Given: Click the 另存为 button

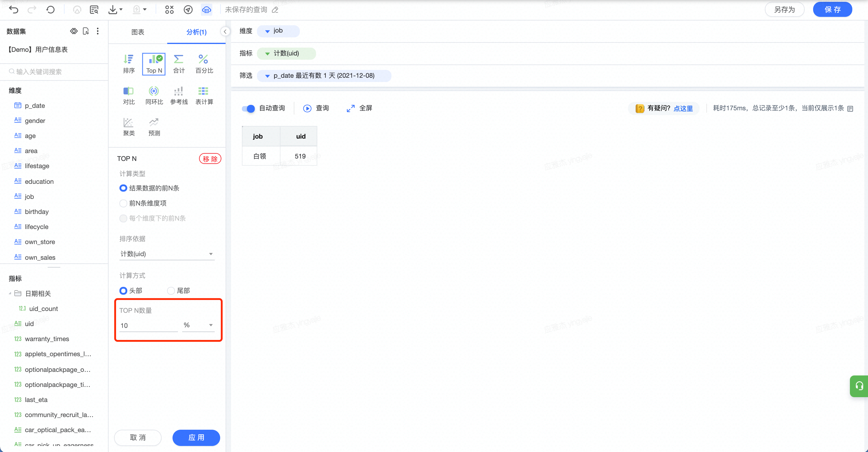Looking at the screenshot, I should pyautogui.click(x=784, y=9).
